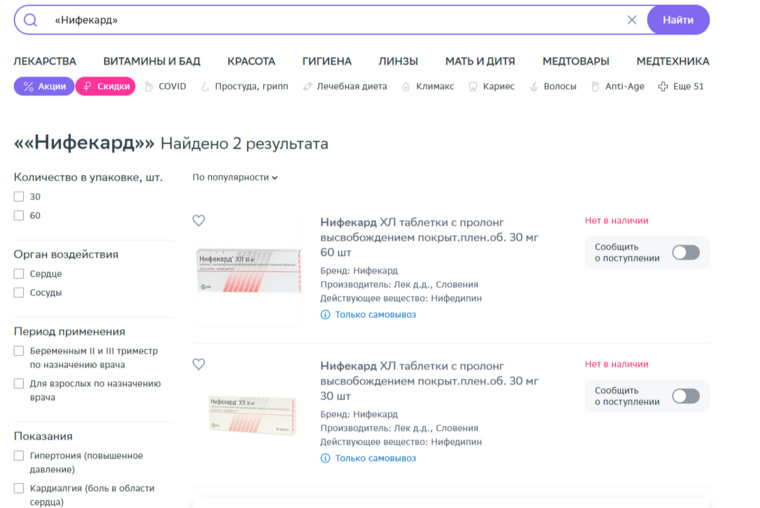Image resolution: width=760 pixels, height=508 pixels.
Task: Open Нифекард ХЛ 60 шт product image
Action: [249, 270]
